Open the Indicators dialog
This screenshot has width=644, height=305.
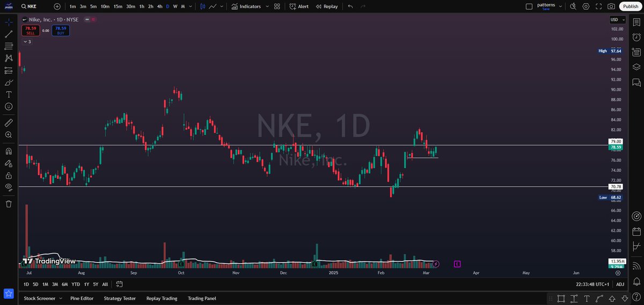246,6
